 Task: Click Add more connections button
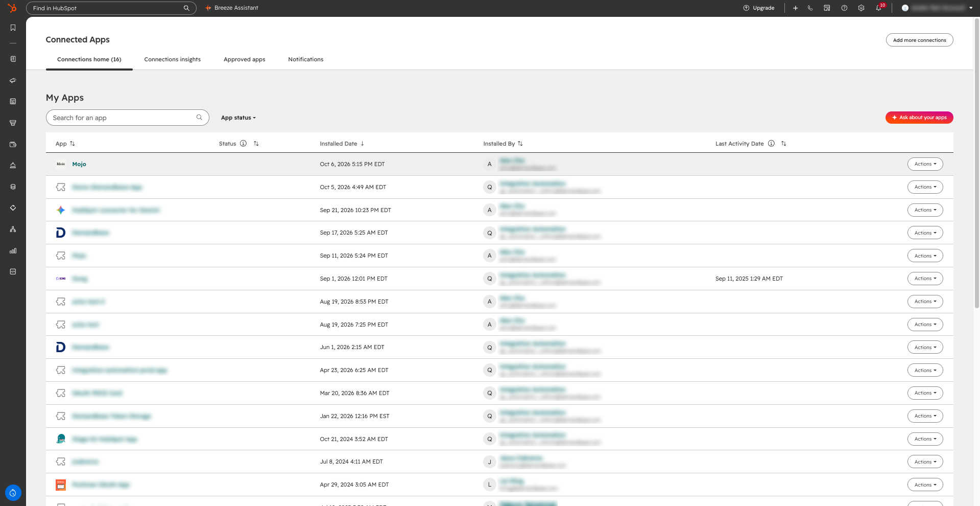pos(919,40)
